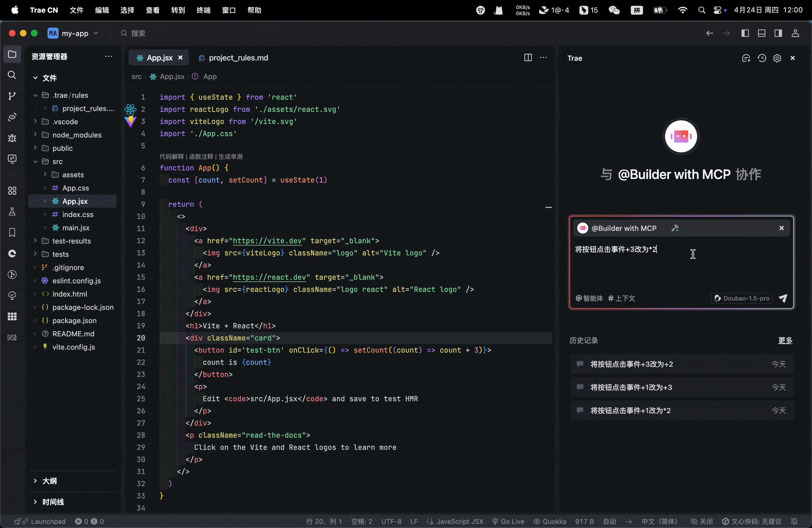The width and height of the screenshot is (812, 528).
Task: Click the send message paper plane icon
Action: point(783,298)
